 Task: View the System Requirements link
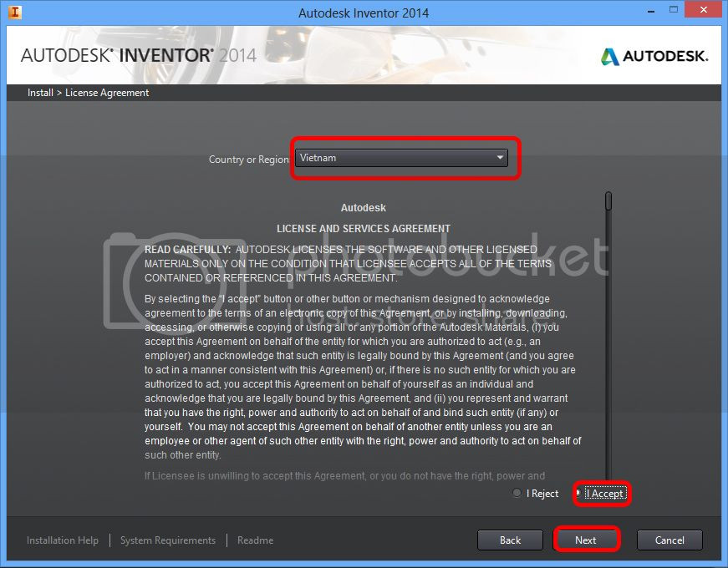(x=168, y=540)
